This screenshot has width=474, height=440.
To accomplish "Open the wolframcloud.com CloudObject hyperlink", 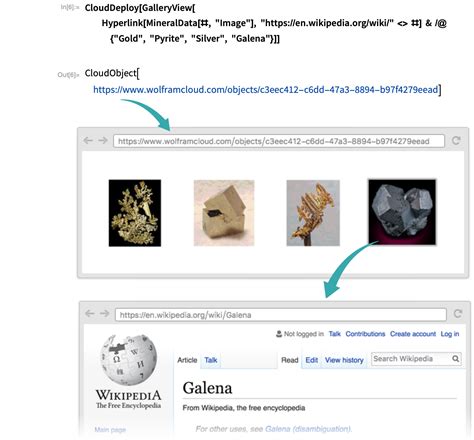I will (x=265, y=90).
